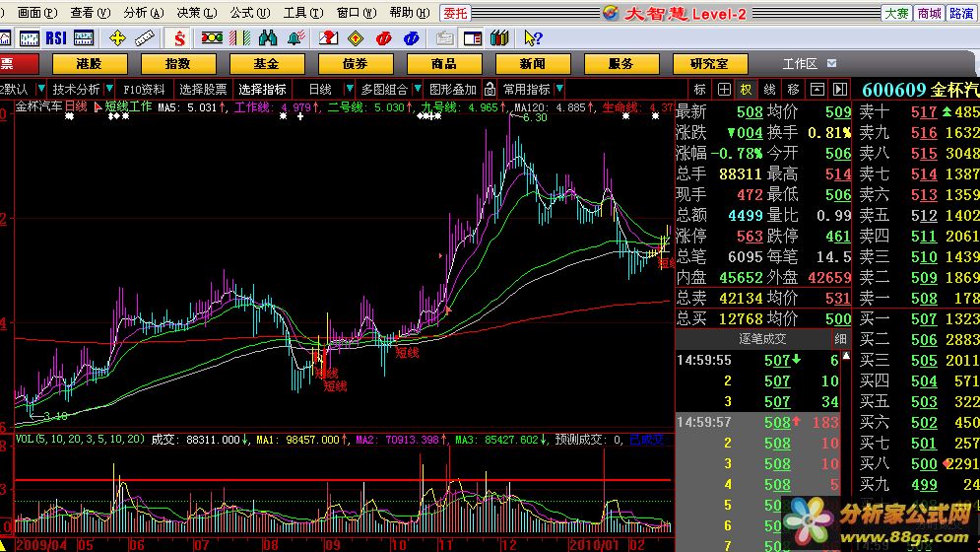Click the 大赛 button at top right
This screenshot has width=980, height=552.
coord(896,13)
